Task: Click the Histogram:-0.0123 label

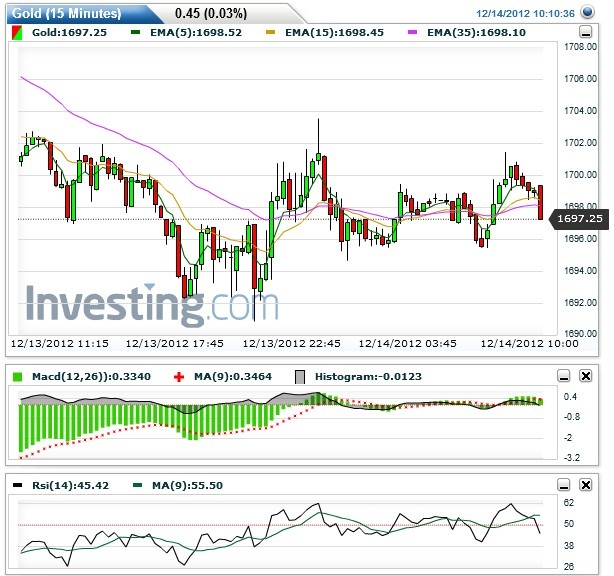Action: point(368,377)
